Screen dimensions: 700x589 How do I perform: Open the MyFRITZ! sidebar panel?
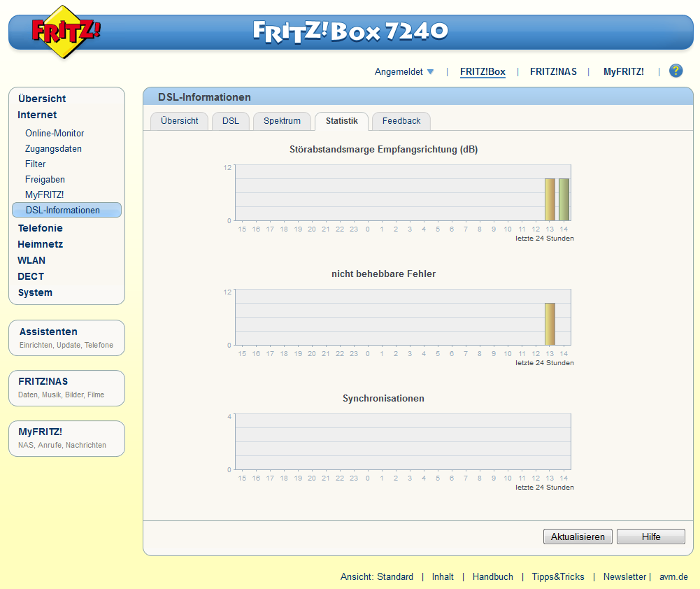[66, 439]
